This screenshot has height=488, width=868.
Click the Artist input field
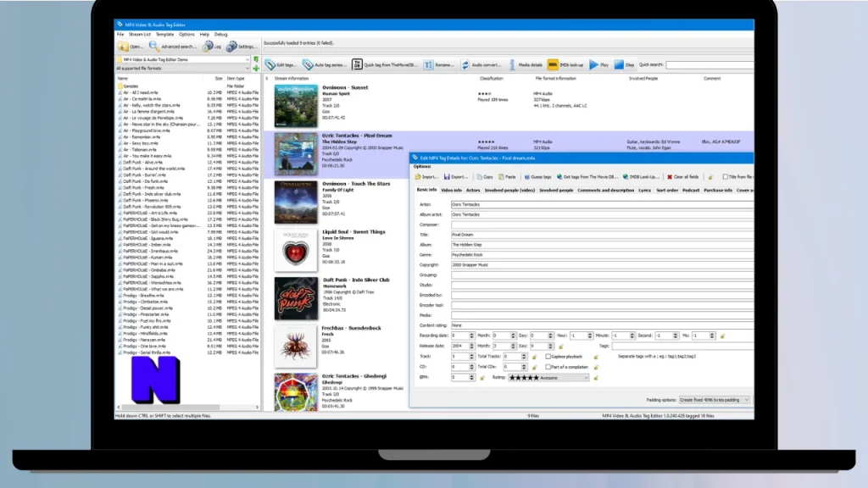pos(603,205)
